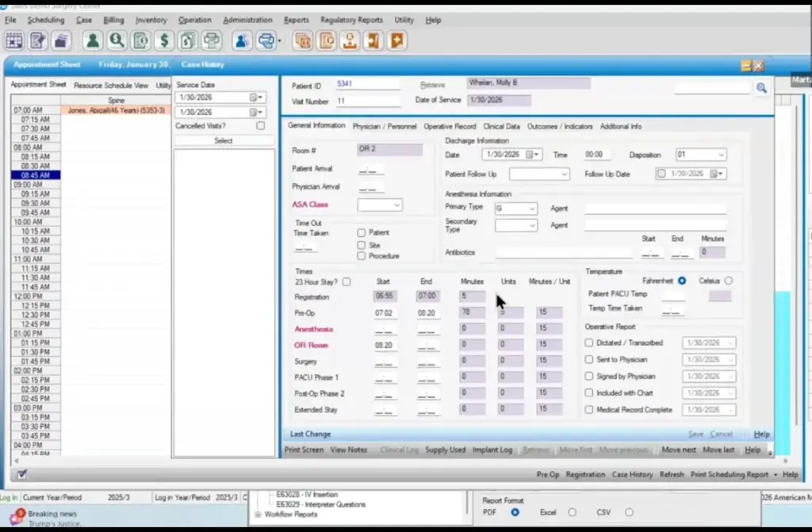
Task: Click the Refresh button in bottom bar
Action: [x=672, y=474]
